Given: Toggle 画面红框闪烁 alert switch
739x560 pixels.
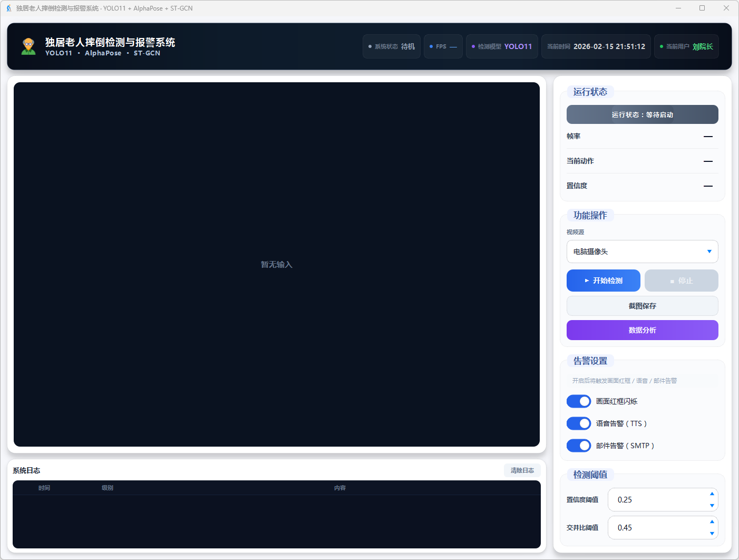Looking at the screenshot, I should (x=578, y=401).
